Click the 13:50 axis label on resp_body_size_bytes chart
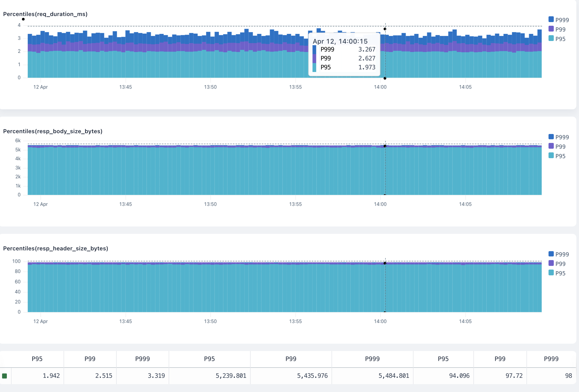The image size is (579, 392). pos(211,204)
